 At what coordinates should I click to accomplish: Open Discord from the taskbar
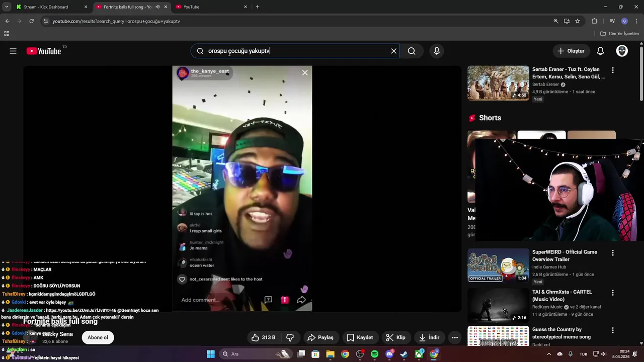389,354
